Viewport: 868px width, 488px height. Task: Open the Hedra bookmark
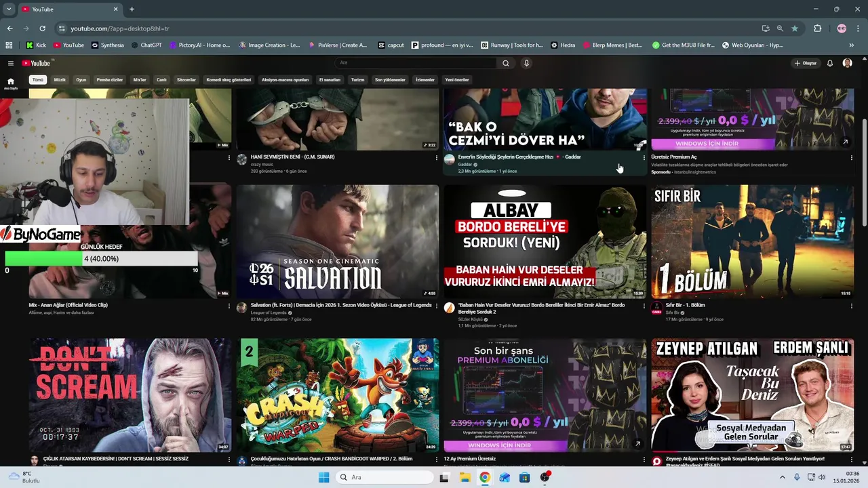[563, 45]
